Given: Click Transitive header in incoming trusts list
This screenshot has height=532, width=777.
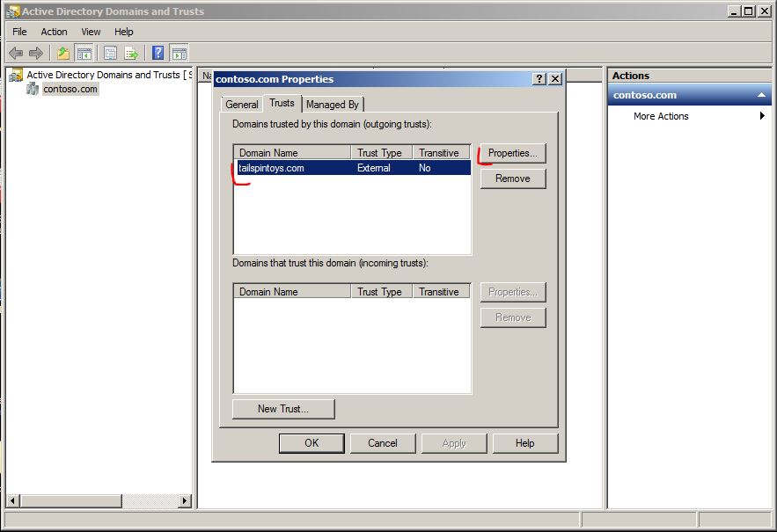Looking at the screenshot, I should [442, 292].
